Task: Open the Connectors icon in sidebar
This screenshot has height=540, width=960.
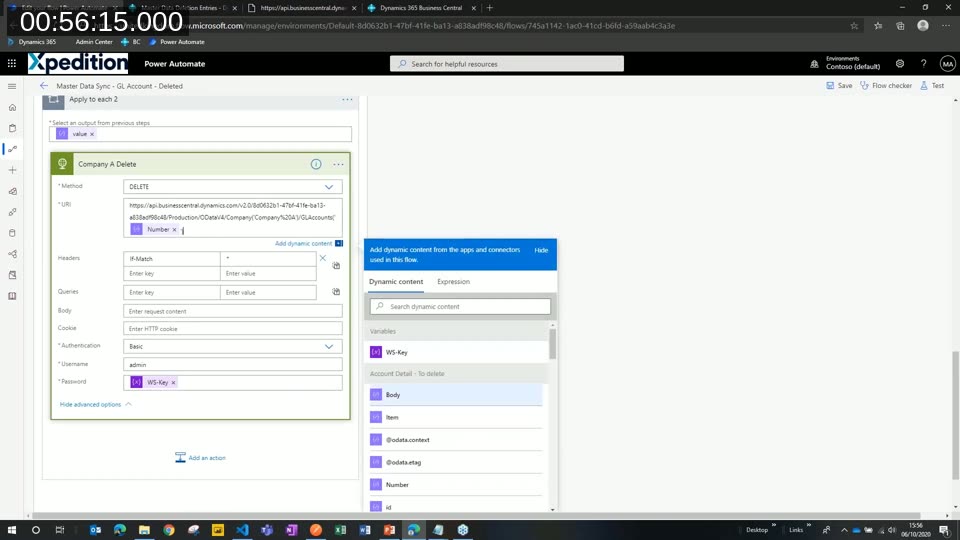Action: coord(12,212)
